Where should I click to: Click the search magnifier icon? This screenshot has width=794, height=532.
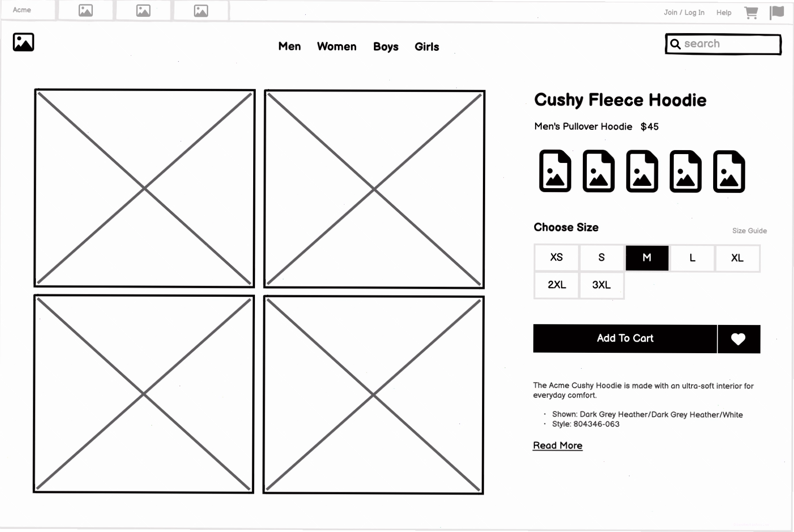[675, 44]
